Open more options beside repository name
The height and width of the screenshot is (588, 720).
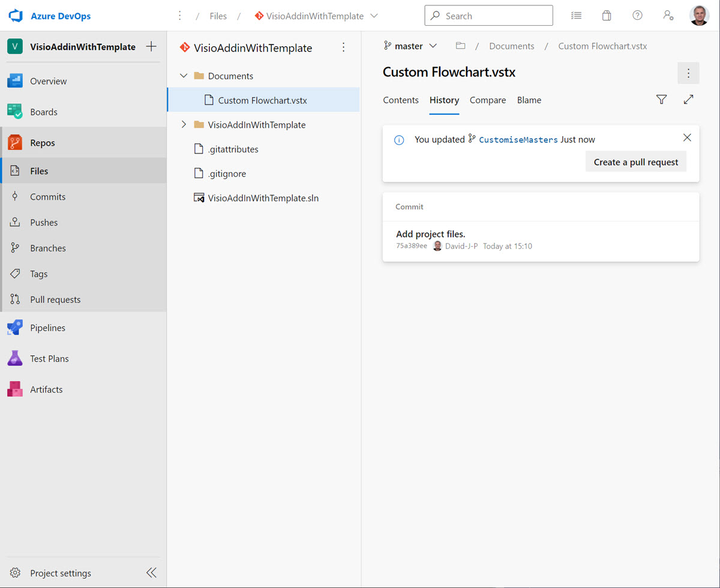pyautogui.click(x=343, y=47)
